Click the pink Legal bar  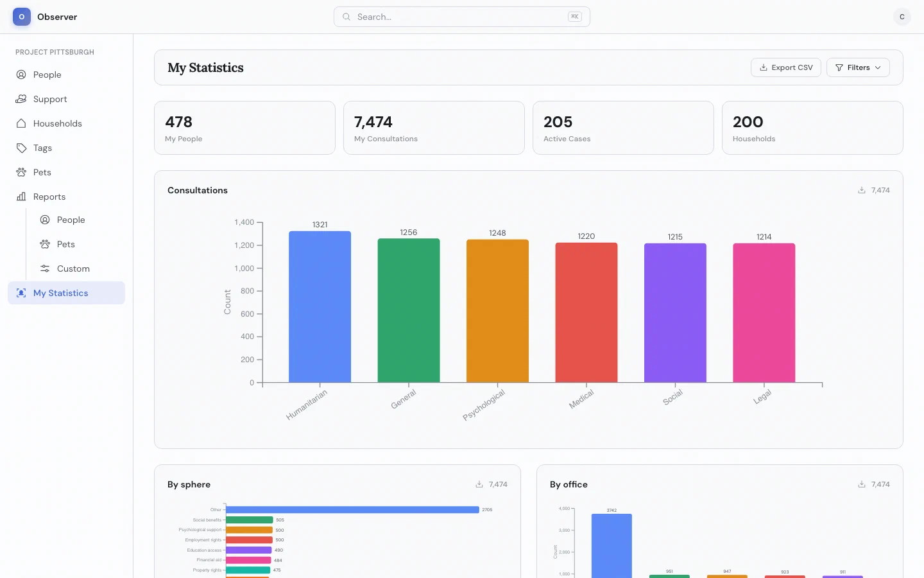click(x=764, y=313)
